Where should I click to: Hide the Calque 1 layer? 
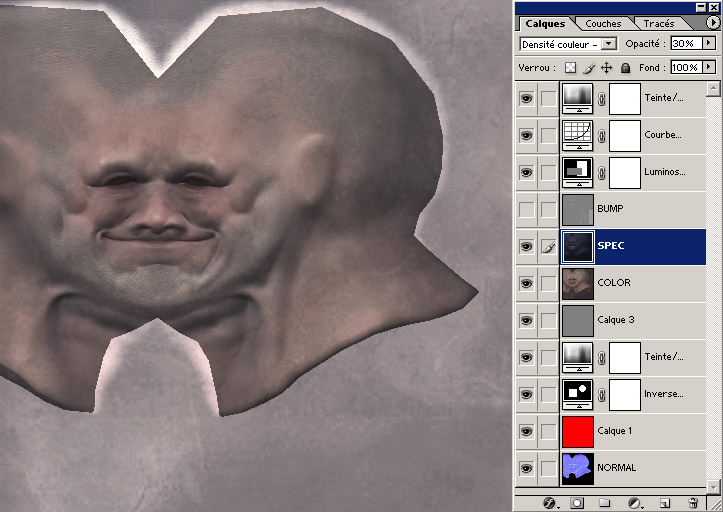point(527,431)
